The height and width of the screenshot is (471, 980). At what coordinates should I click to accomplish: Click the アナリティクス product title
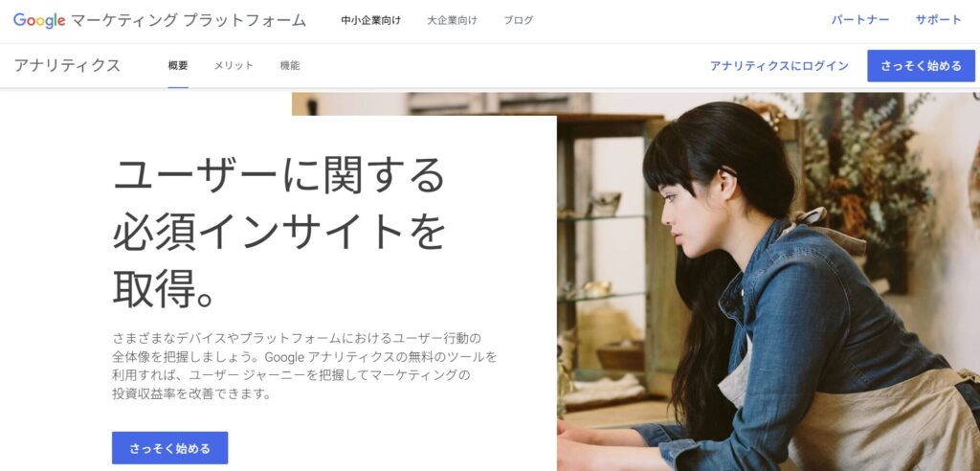coord(67,66)
